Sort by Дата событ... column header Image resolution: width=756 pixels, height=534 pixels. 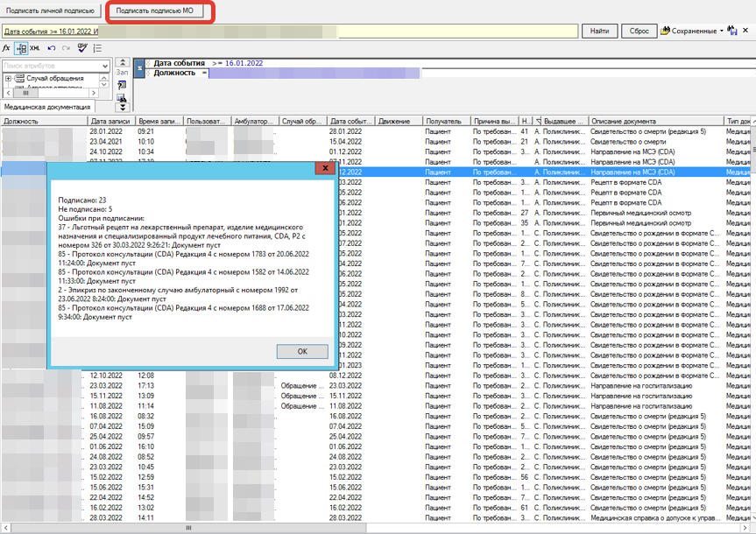(351, 122)
